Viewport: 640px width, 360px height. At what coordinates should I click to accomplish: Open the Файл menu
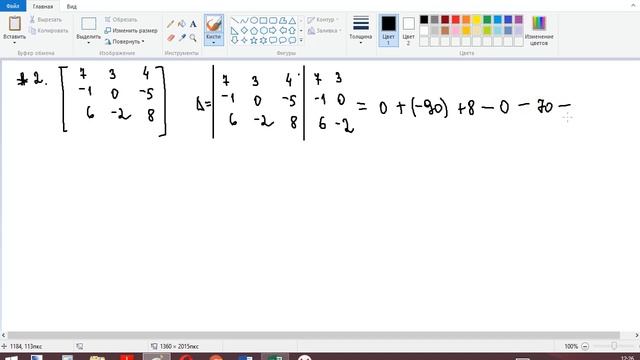click(13, 6)
